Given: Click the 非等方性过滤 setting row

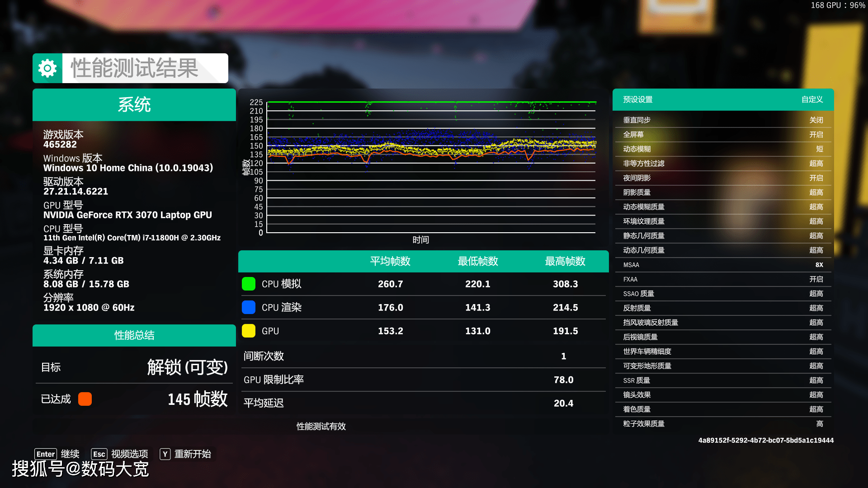Looking at the screenshot, I should pyautogui.click(x=723, y=164).
